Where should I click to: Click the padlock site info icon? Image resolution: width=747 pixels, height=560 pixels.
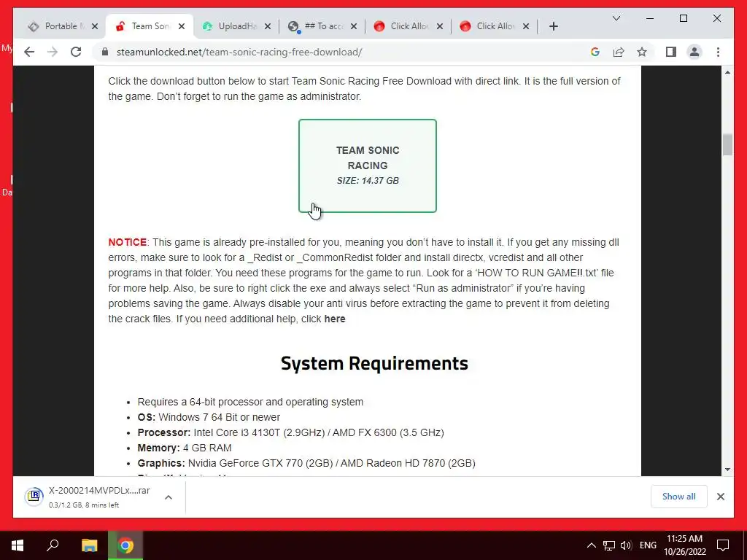105,52
